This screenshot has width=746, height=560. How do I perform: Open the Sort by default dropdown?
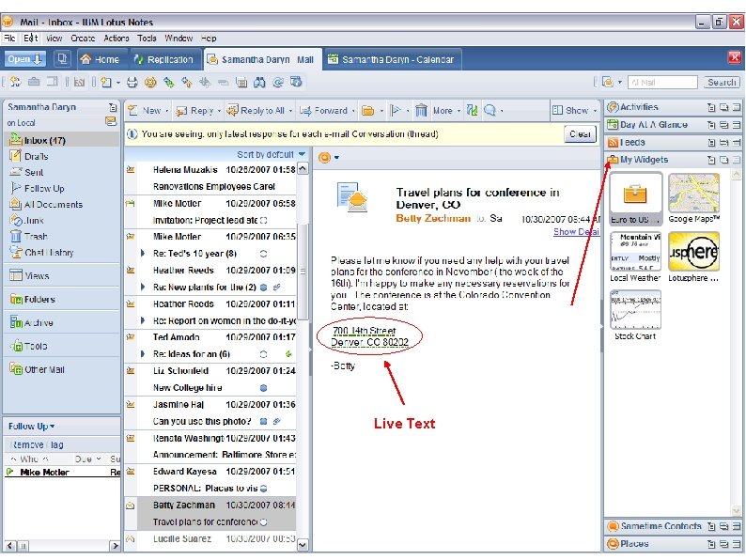point(271,155)
